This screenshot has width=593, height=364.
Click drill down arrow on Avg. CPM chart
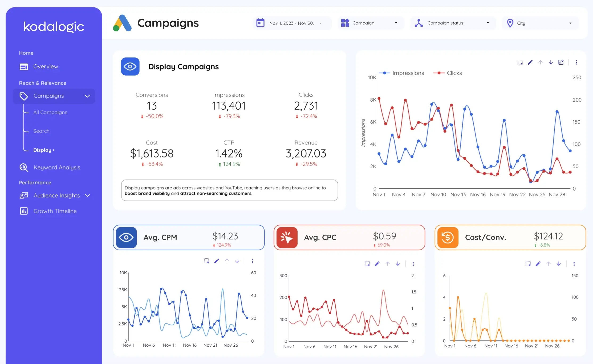tap(237, 261)
